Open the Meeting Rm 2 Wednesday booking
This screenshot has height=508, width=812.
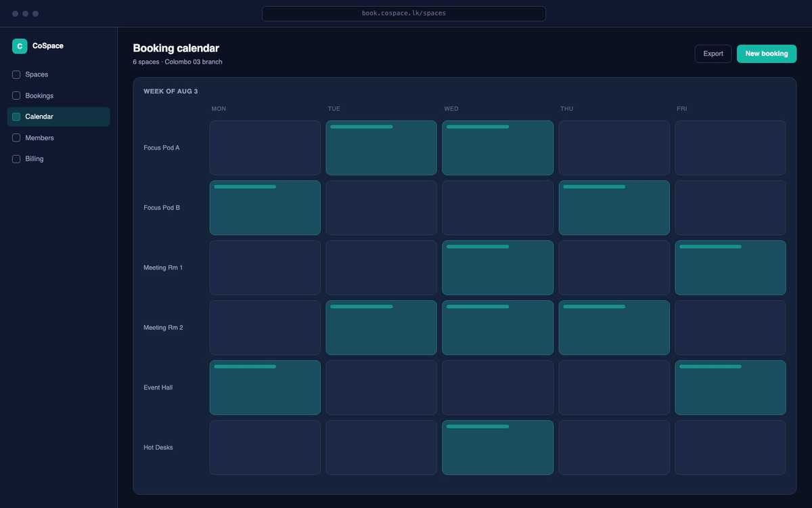pyautogui.click(x=498, y=328)
